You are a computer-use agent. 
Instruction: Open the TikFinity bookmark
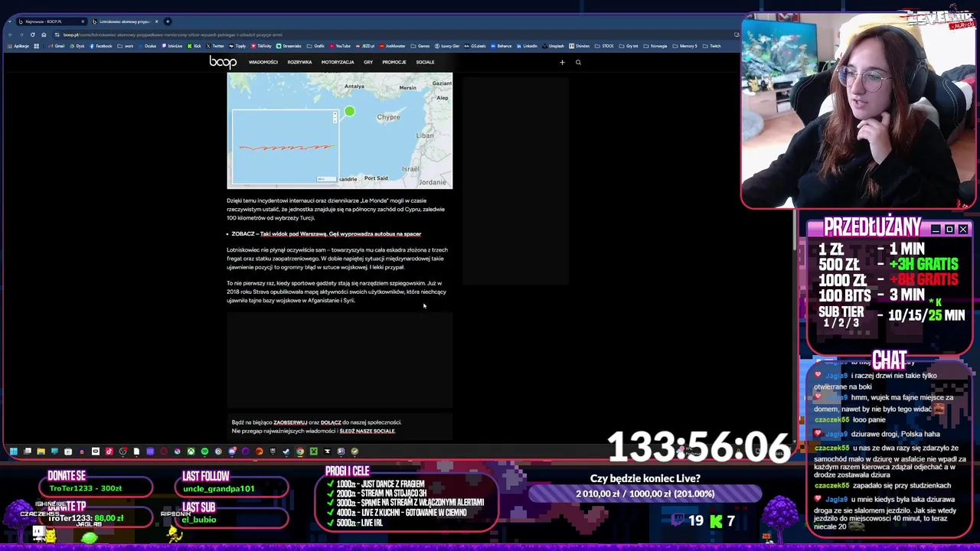261,46
